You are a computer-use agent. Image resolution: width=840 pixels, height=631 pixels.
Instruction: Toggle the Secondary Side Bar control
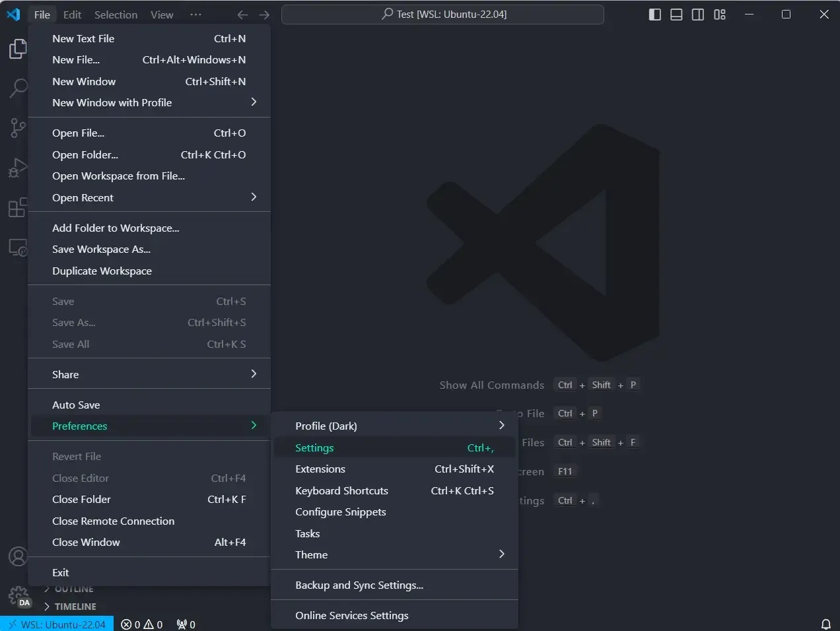point(697,14)
